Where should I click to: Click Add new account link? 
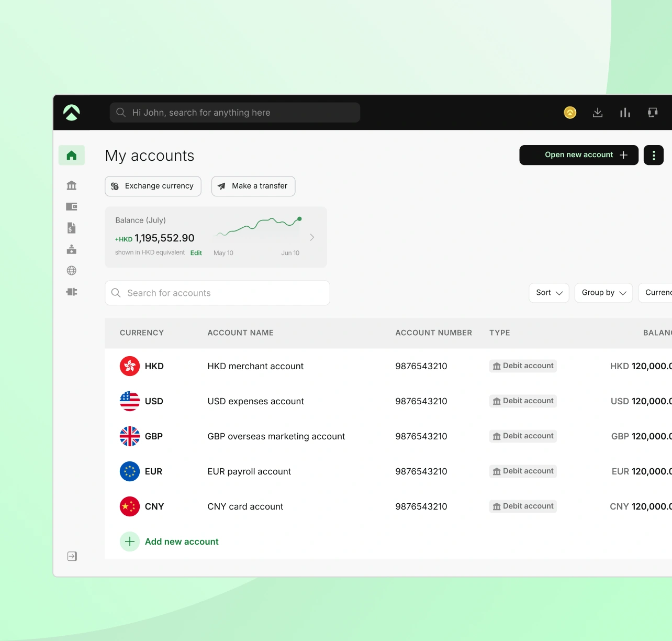point(182,541)
